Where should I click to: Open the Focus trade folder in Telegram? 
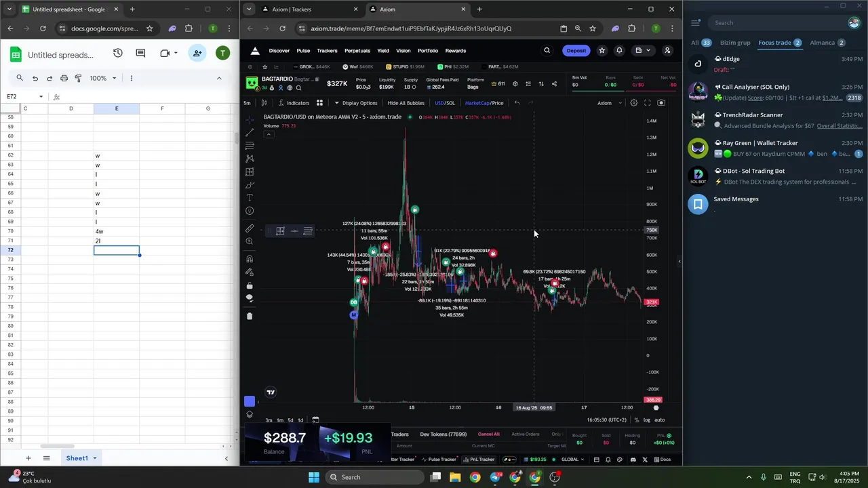tap(780, 43)
